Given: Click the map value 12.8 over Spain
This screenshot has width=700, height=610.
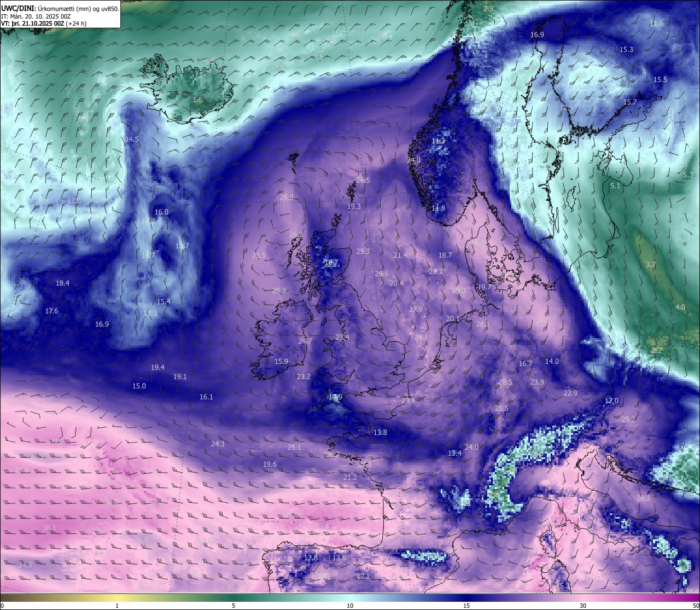Looking at the screenshot, I should point(311,558).
